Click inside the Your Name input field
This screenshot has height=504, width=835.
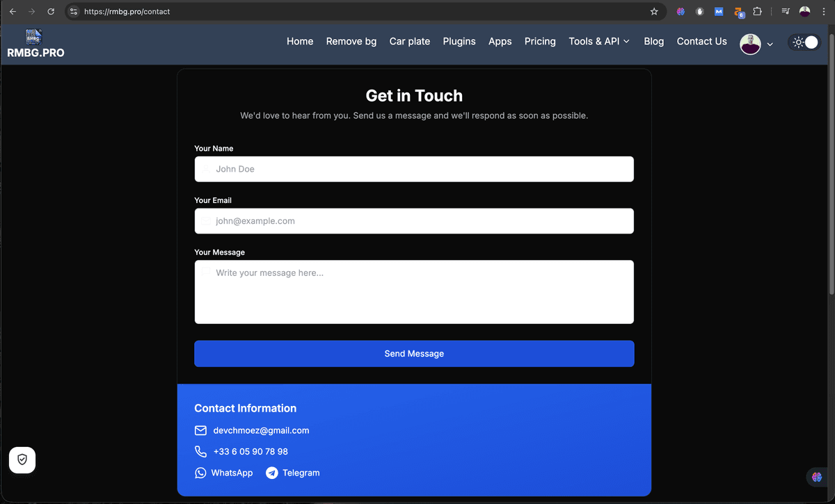pyautogui.click(x=414, y=169)
